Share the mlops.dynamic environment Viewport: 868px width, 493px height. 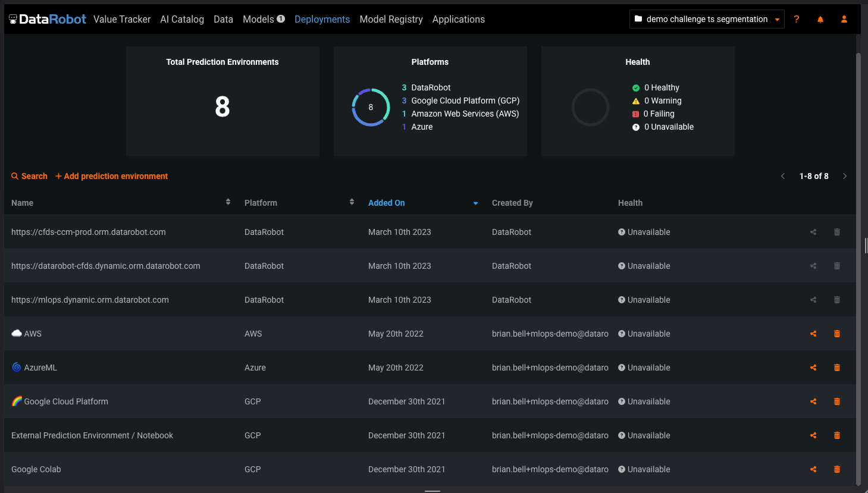point(813,300)
